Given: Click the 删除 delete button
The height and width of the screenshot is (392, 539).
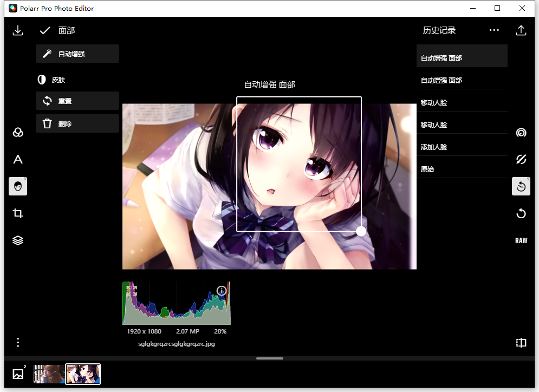Looking at the screenshot, I should pyautogui.click(x=77, y=123).
